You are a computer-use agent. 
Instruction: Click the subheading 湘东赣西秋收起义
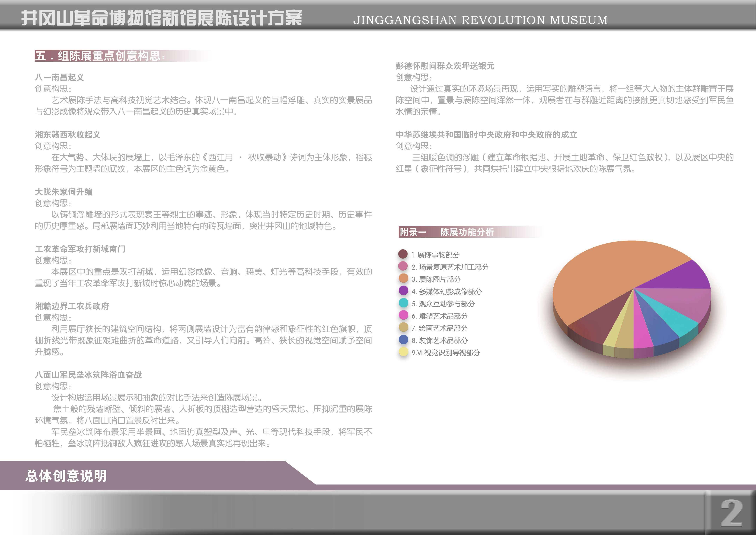(68, 134)
